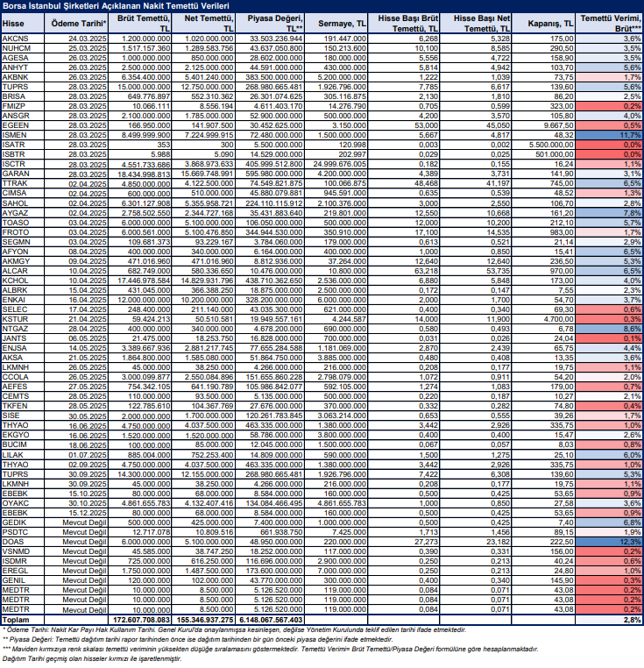Select the AGESA ticker cell
The image size is (644, 668).
23,58
